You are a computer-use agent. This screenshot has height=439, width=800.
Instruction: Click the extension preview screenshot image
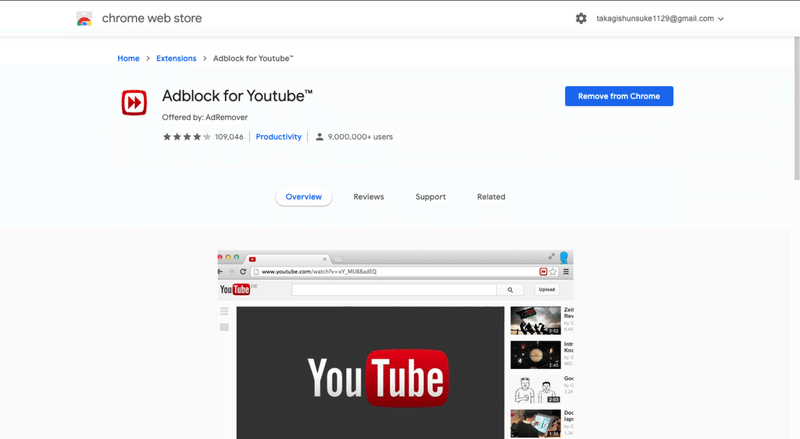(x=395, y=345)
